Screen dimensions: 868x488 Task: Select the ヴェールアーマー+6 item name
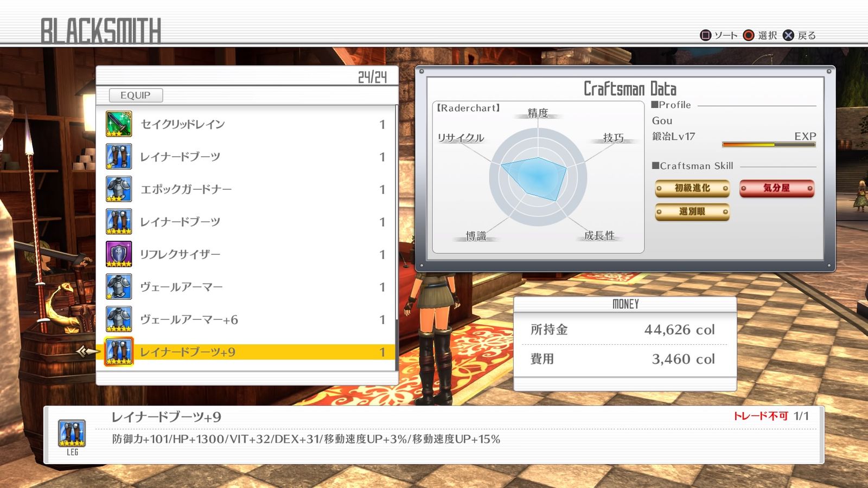tap(189, 319)
